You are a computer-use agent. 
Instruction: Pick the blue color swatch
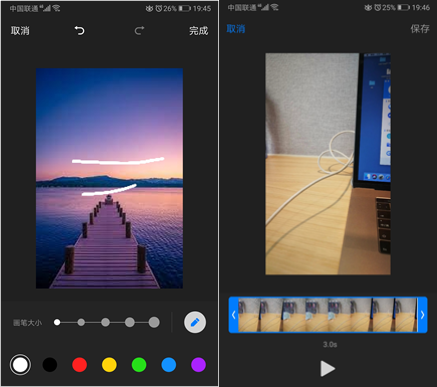pyautogui.click(x=169, y=365)
